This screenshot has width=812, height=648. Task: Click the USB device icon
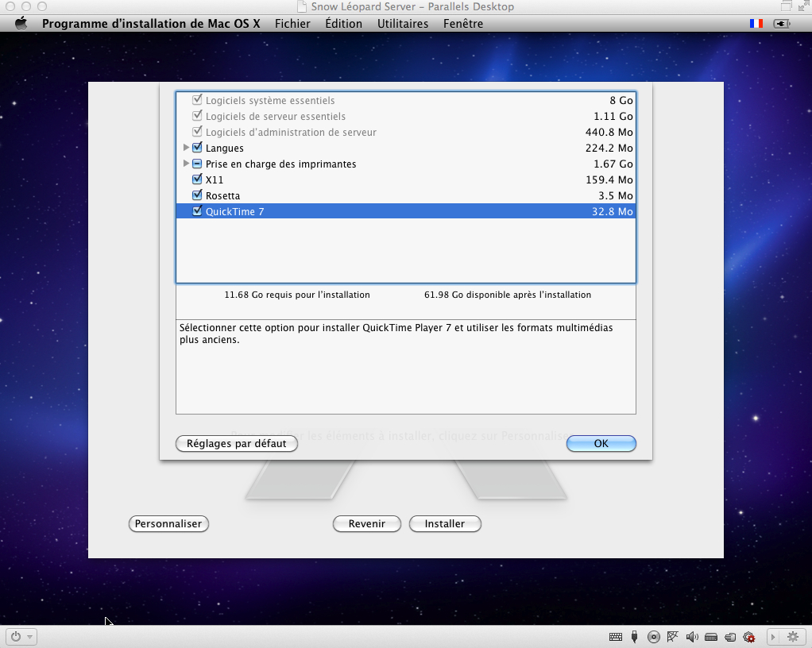pos(634,637)
